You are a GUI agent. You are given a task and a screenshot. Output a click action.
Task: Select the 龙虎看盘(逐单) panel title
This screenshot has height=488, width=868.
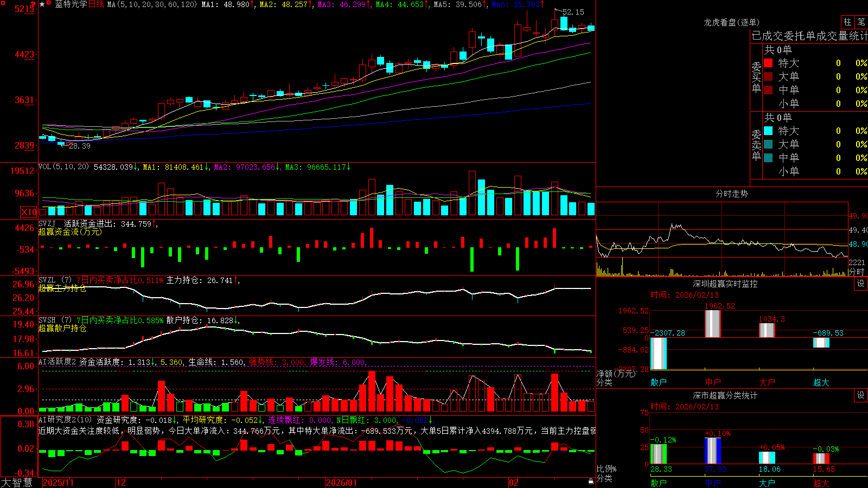pyautogui.click(x=731, y=22)
